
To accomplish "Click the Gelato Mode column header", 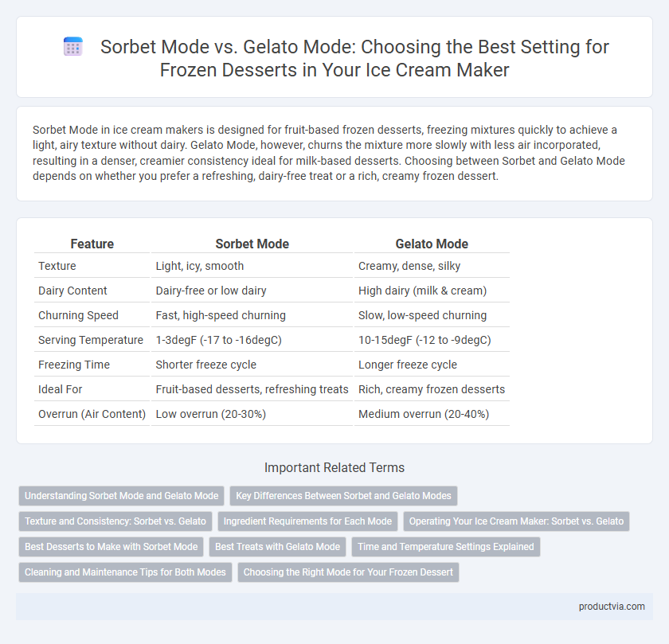I will pyautogui.click(x=432, y=244).
